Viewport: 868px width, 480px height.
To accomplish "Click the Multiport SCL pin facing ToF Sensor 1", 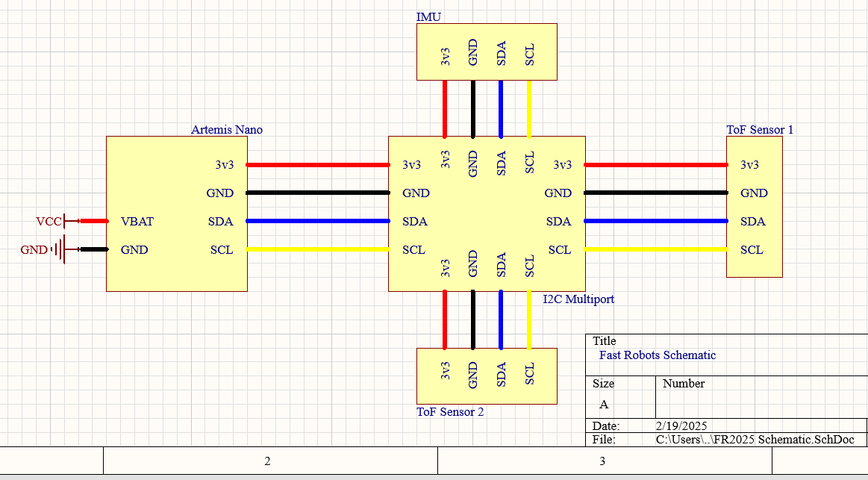I will 560,249.
